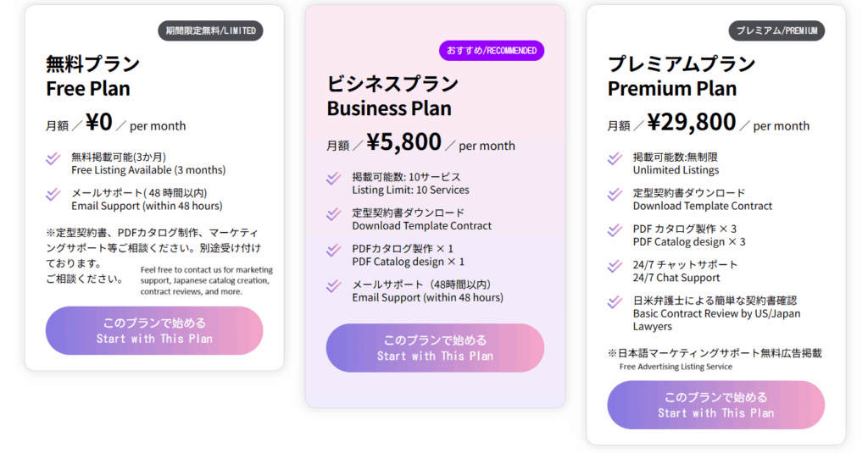Click the ¥5,800 per month price
868x453 pixels.
[421, 143]
